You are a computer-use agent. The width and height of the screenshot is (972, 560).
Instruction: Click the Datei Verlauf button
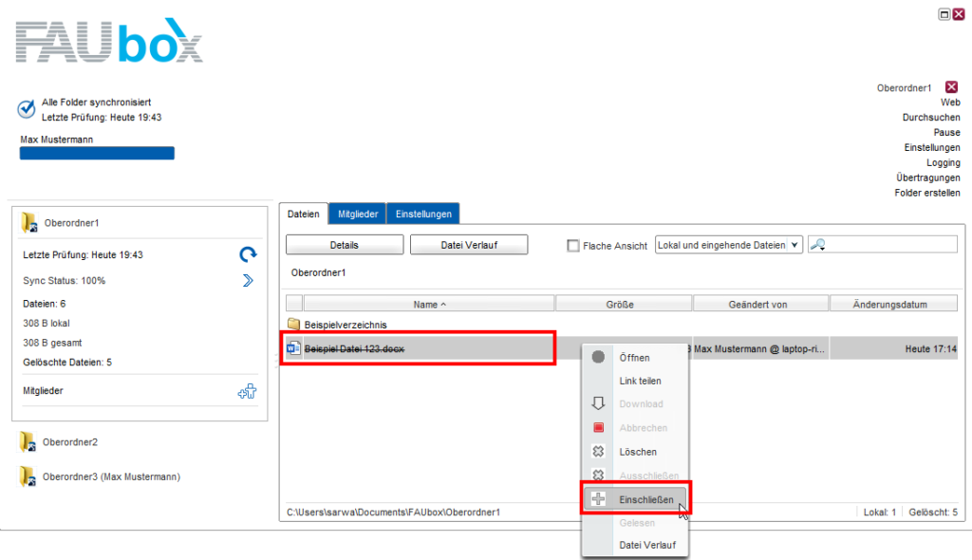click(468, 245)
